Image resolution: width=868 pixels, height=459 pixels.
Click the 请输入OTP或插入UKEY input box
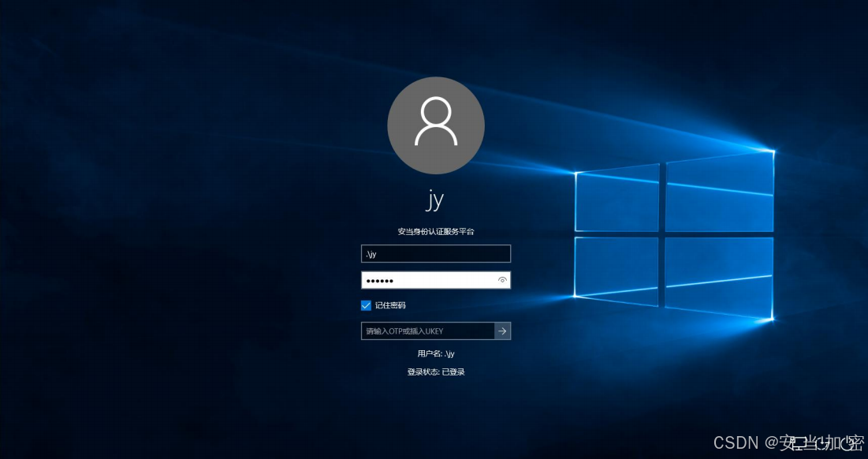tap(427, 331)
